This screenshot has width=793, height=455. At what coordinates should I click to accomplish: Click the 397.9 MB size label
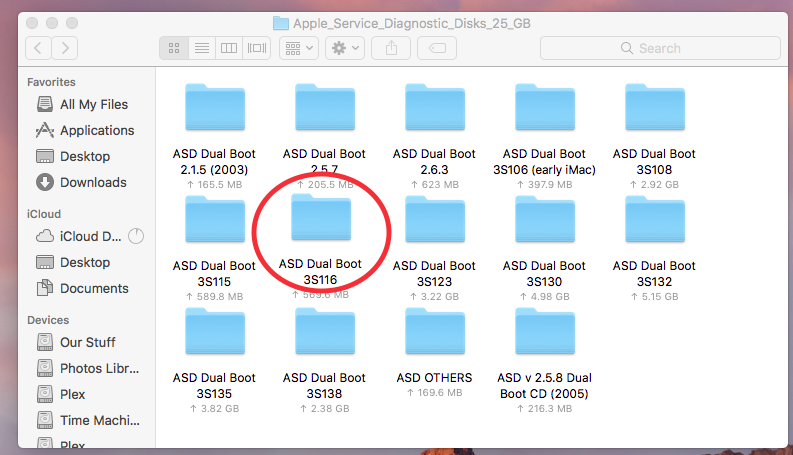pos(545,185)
